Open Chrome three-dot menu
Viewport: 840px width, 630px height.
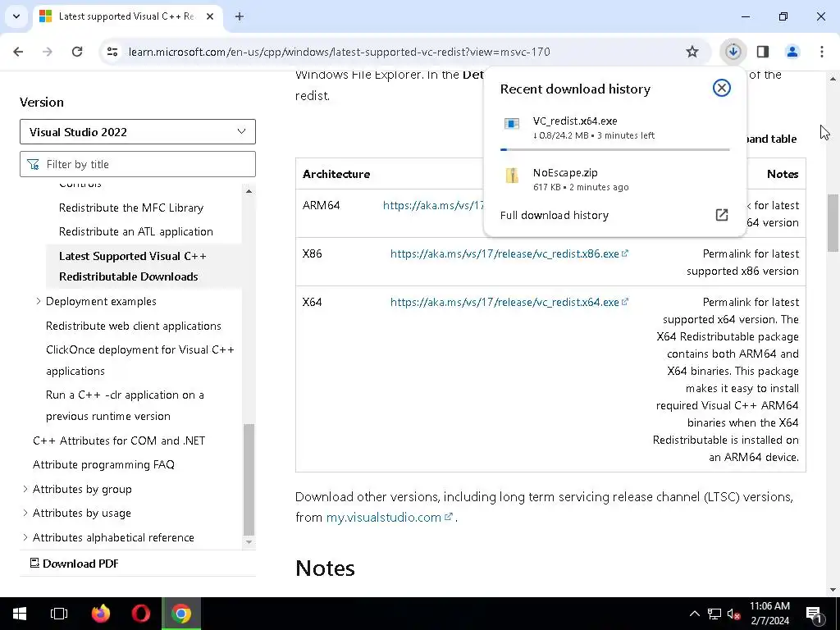822,52
